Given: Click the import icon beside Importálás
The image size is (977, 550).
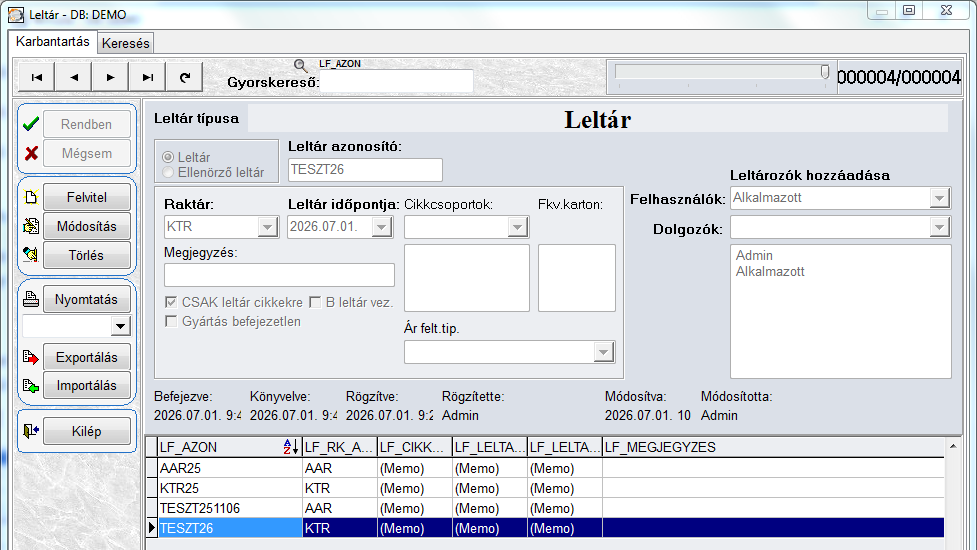Looking at the screenshot, I should 31,386.
